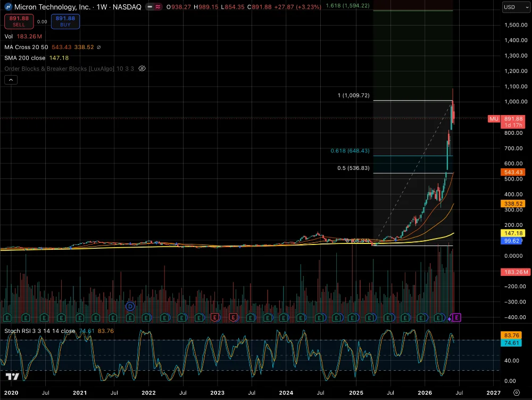Click the 2026 time axis label
Image resolution: width=532 pixels, height=400 pixels.
[425, 393]
